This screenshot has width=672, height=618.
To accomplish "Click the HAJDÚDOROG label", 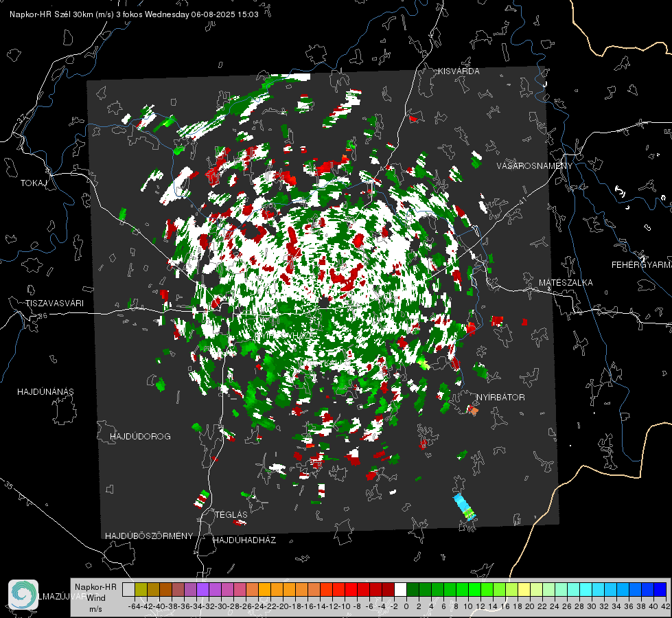I will [140, 436].
